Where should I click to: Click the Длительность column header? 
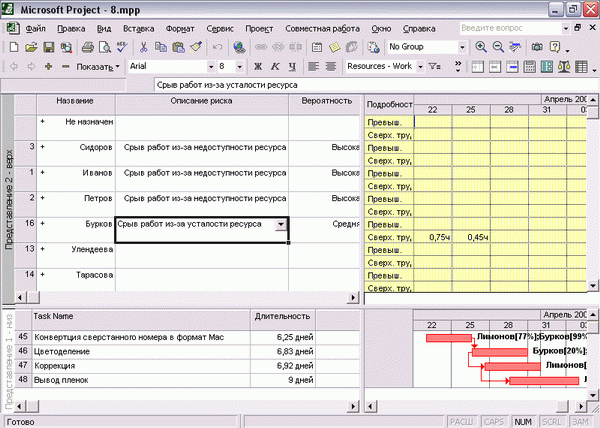(283, 320)
